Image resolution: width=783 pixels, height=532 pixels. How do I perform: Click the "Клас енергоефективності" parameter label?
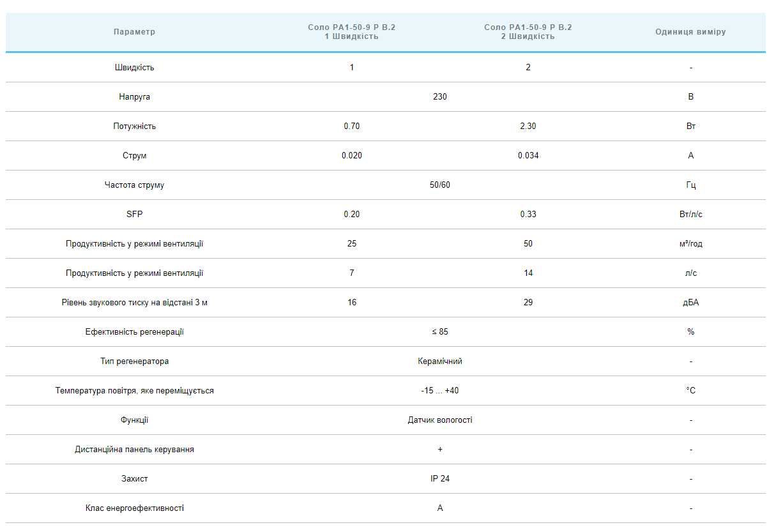pos(134,508)
